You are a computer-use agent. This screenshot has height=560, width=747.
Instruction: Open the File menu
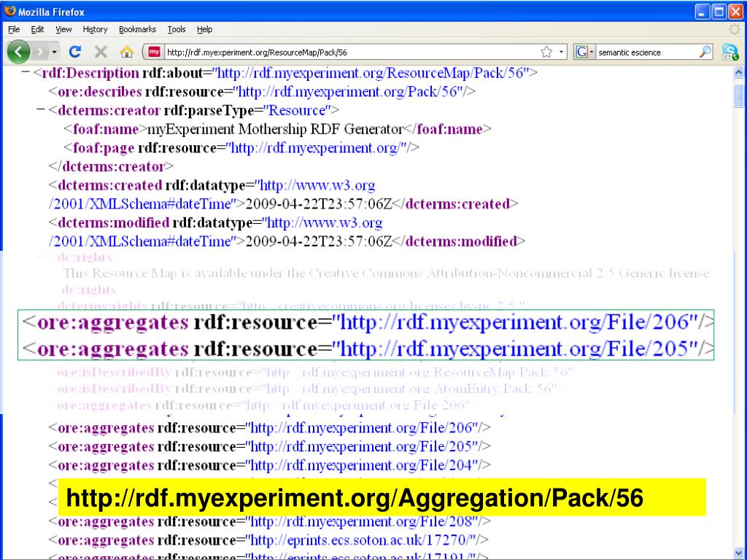pyautogui.click(x=14, y=29)
